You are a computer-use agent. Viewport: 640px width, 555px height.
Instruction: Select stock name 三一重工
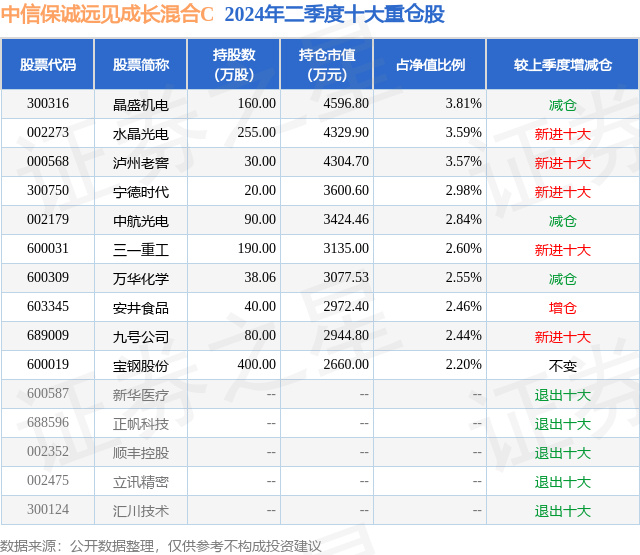(x=141, y=250)
